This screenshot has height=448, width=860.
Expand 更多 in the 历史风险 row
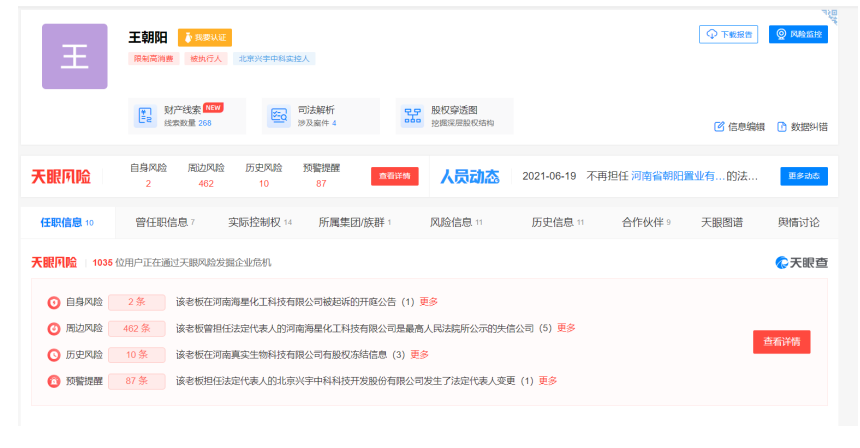(420, 355)
